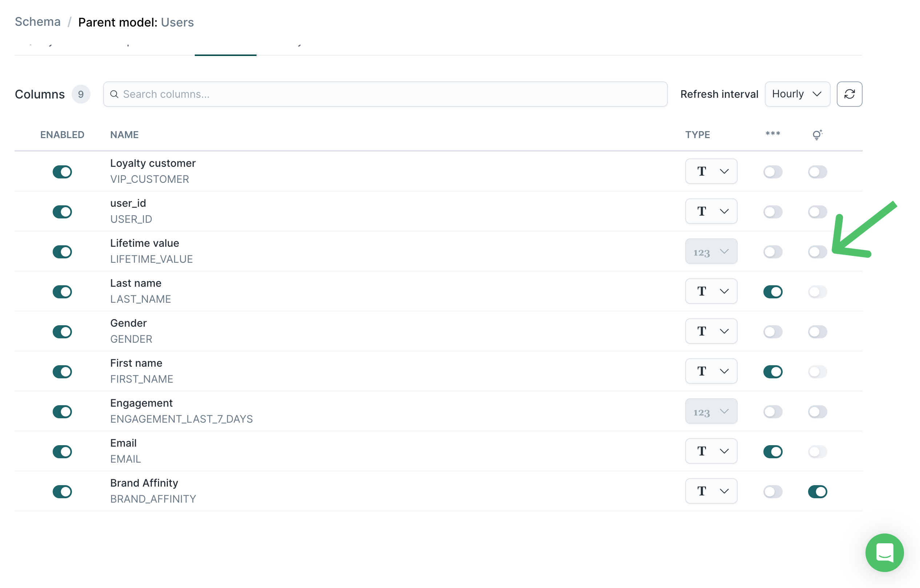Click the Users parent model breadcrumb

[177, 22]
